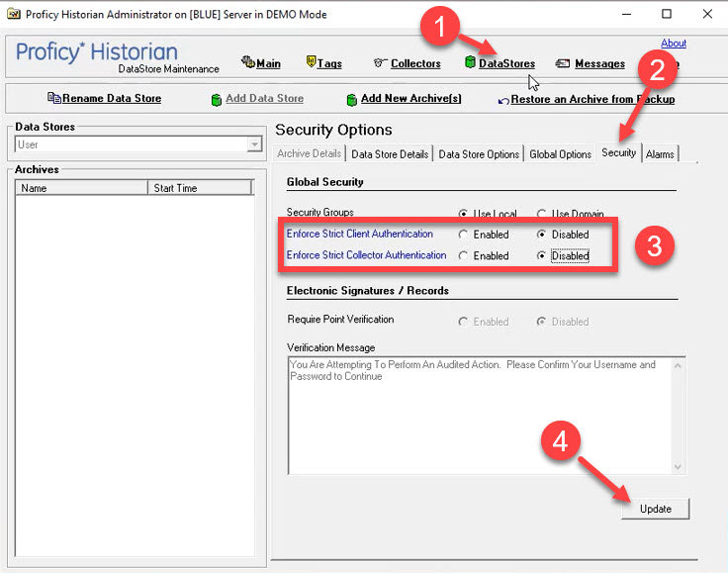Screen dimensions: 728x573
Task: Switch to the Alarms tab
Action: coord(660,154)
